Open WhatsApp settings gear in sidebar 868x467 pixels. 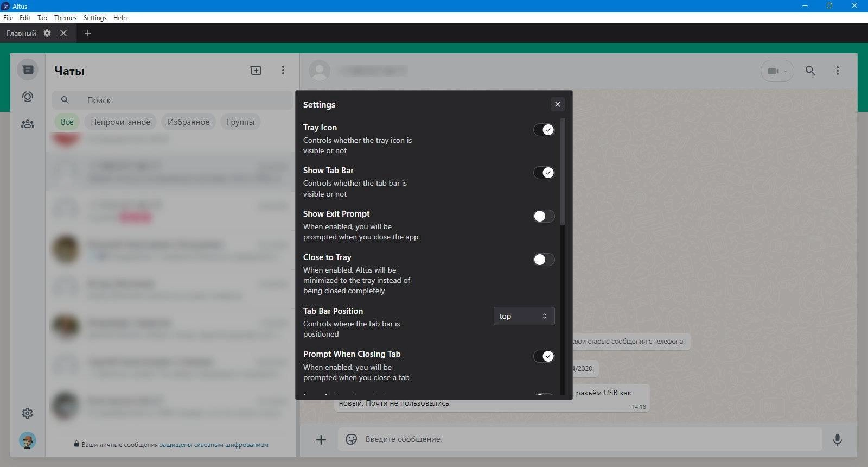(28, 413)
